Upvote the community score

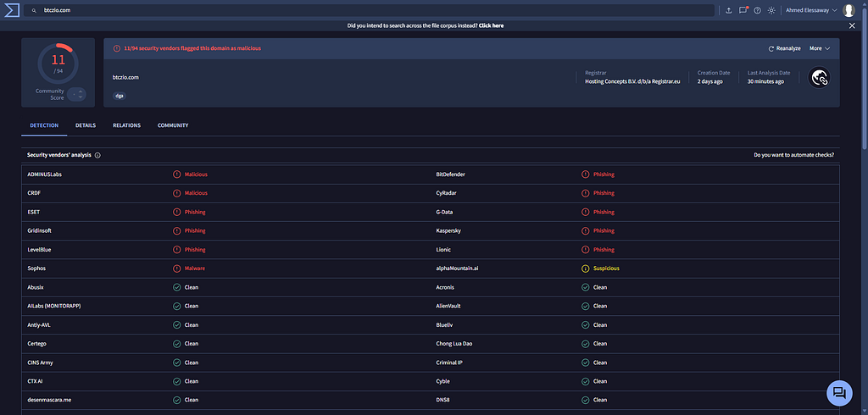pyautogui.click(x=81, y=91)
